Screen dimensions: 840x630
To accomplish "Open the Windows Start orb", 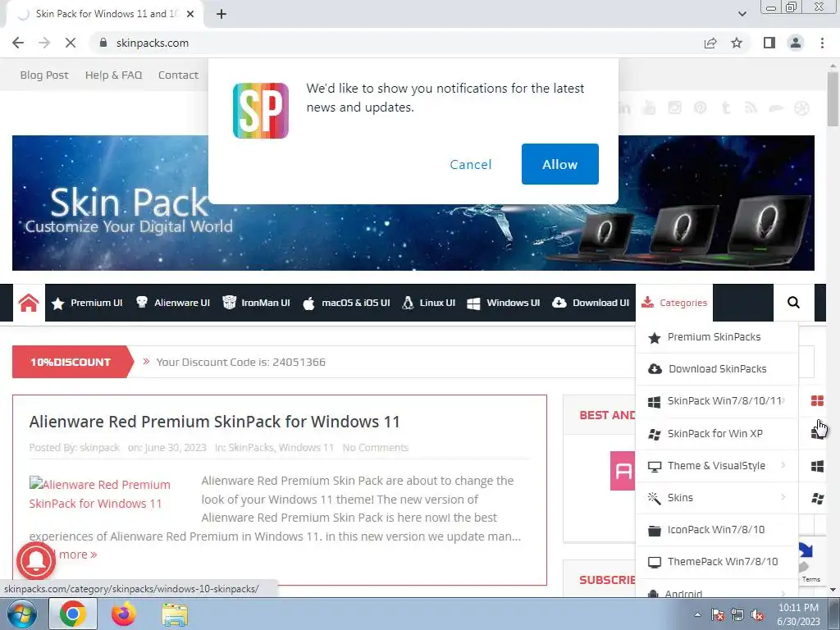I will (21, 614).
